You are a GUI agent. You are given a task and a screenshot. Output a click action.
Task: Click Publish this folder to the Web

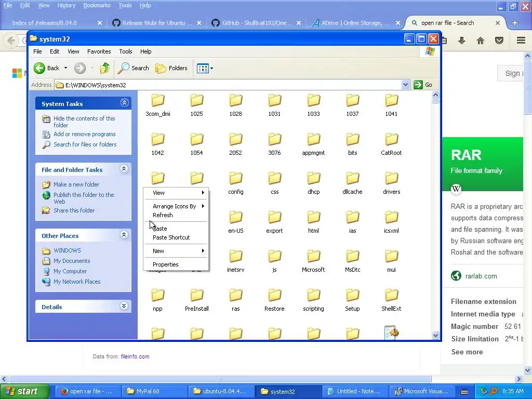tap(84, 198)
